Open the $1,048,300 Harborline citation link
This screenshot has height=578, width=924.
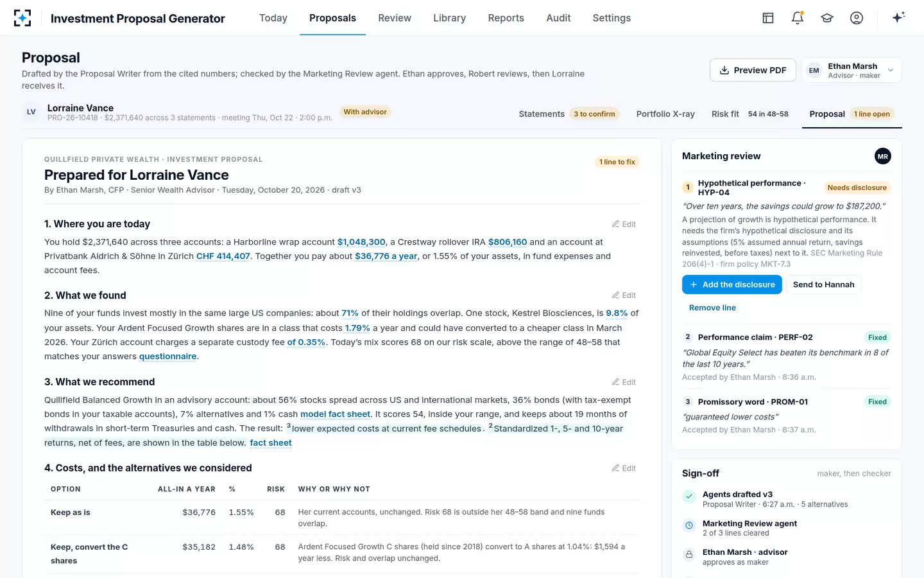click(361, 242)
